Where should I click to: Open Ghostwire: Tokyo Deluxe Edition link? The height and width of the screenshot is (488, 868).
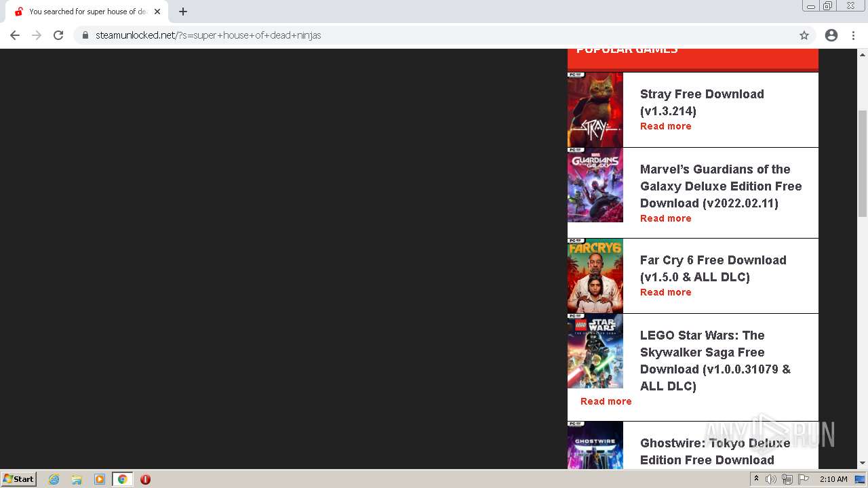coord(715,451)
